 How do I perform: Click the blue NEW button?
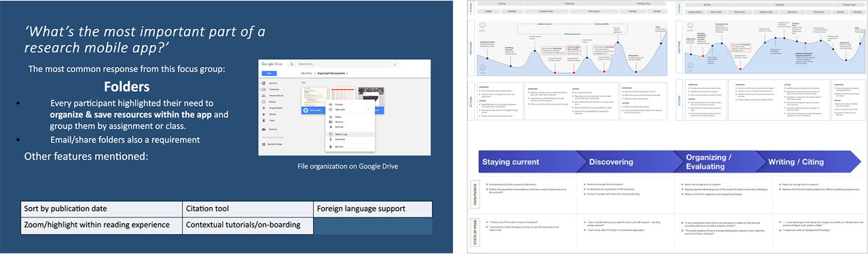click(x=269, y=73)
